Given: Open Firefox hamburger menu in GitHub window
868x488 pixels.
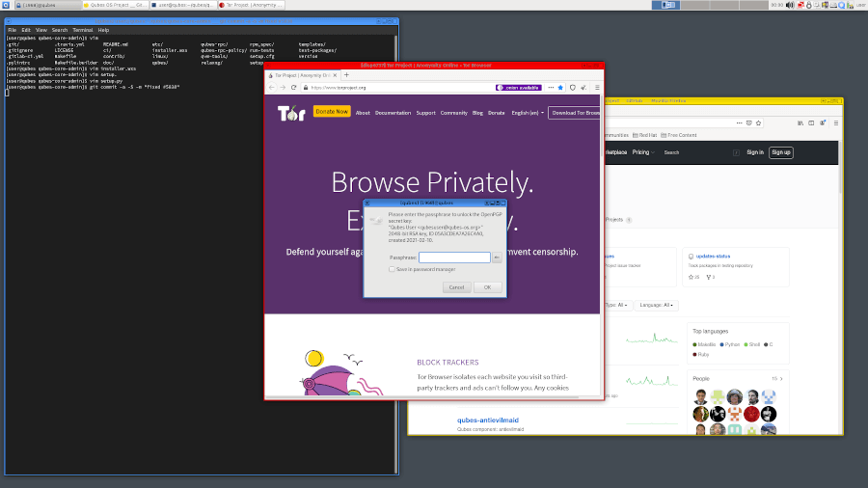Looking at the screenshot, I should click(836, 122).
